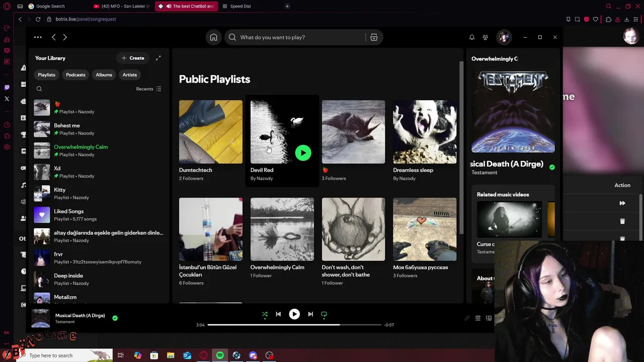Switch to Google Search browser tab
This screenshot has height=362, width=644.
coord(50,6)
